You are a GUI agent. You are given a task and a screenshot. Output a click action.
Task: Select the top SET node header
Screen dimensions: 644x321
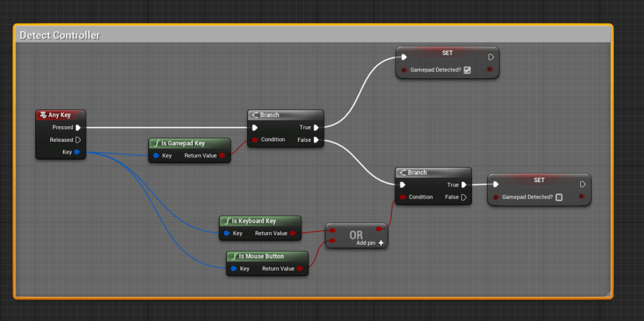point(447,54)
